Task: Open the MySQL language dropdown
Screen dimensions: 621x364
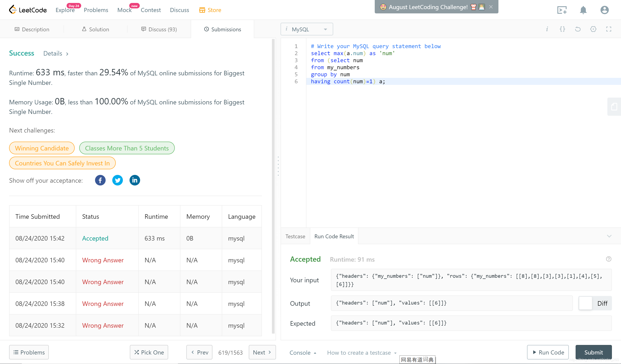Action: (307, 29)
